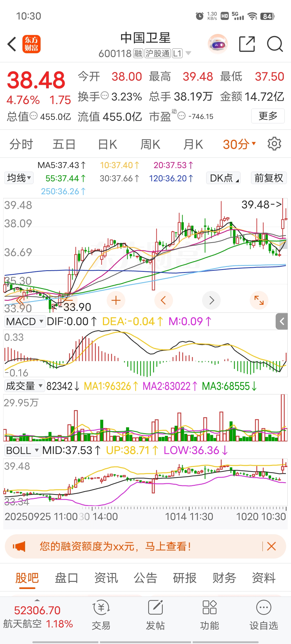291x644 pixels.
Task: Tap margin quota banner text link
Action: point(115,546)
